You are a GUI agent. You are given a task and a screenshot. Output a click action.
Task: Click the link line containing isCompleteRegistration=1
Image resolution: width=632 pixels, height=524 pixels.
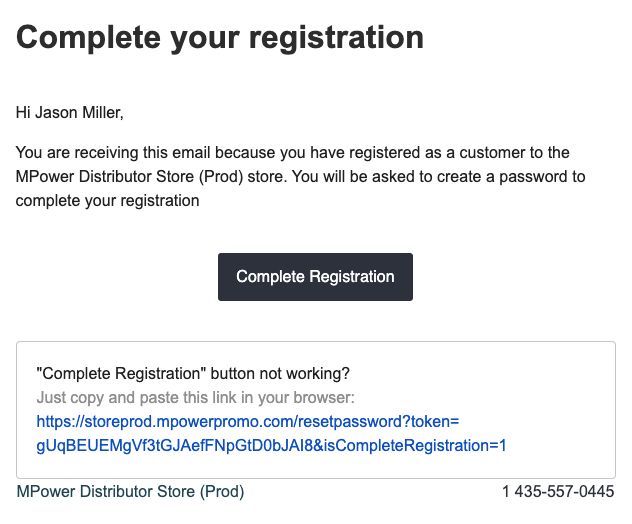pos(271,446)
